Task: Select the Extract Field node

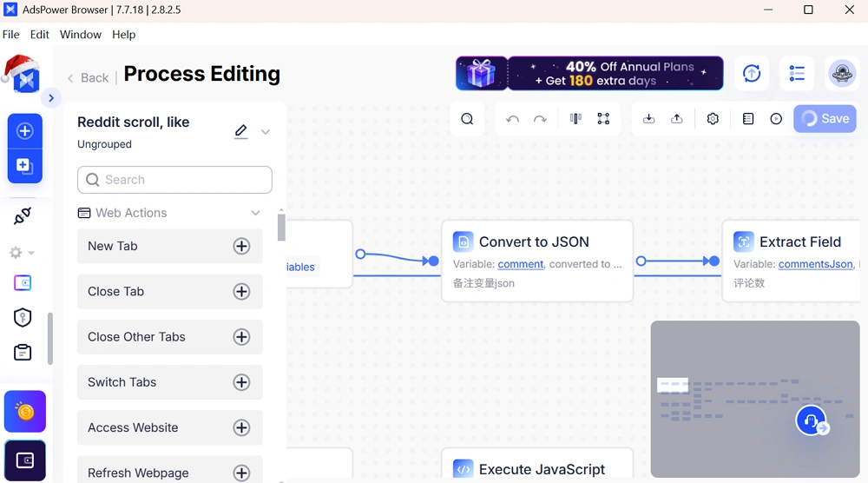Action: [792, 261]
